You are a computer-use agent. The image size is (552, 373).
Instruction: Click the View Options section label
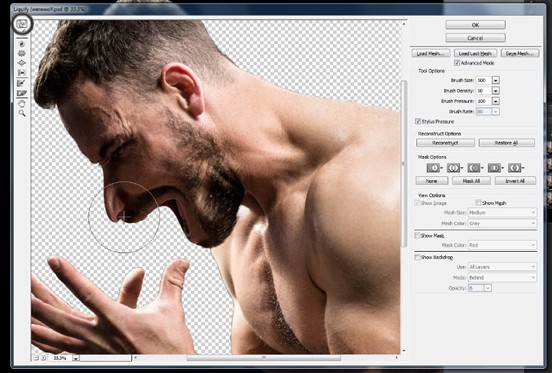point(432,195)
